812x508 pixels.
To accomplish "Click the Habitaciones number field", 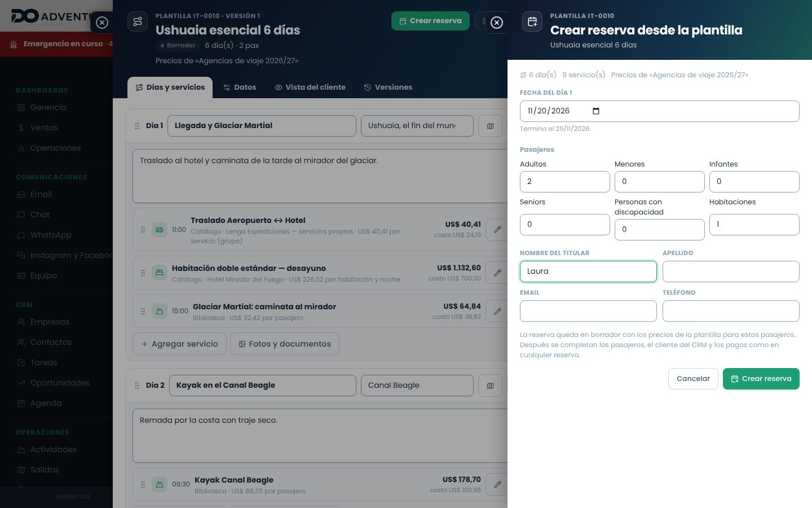I will 754,225.
